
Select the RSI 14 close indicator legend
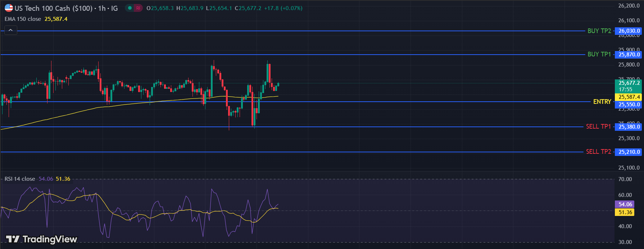[20, 179]
